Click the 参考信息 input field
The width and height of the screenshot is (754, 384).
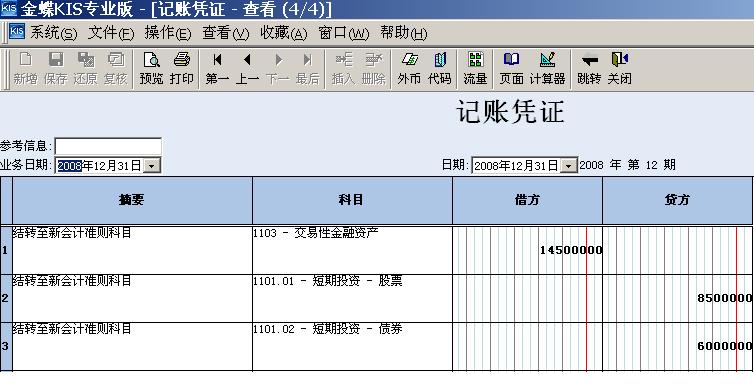(108, 146)
